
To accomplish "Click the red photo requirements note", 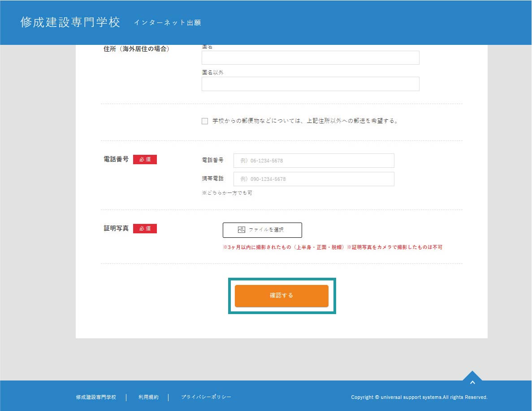I will [332, 247].
